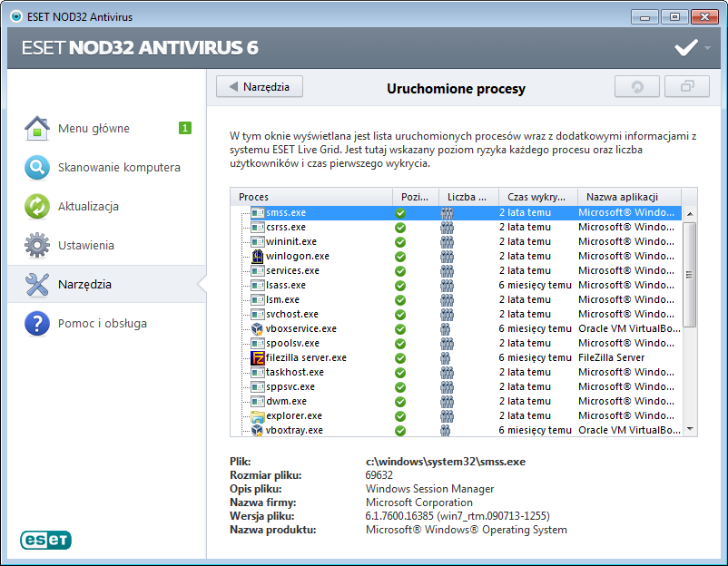Click the winlogon.exe process icon
The image size is (728, 566).
(x=257, y=256)
